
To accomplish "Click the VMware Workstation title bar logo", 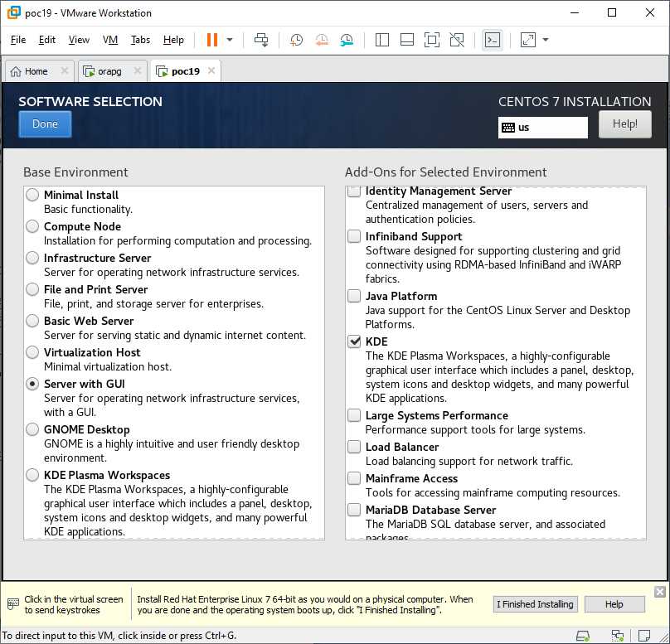I will tap(13, 12).
